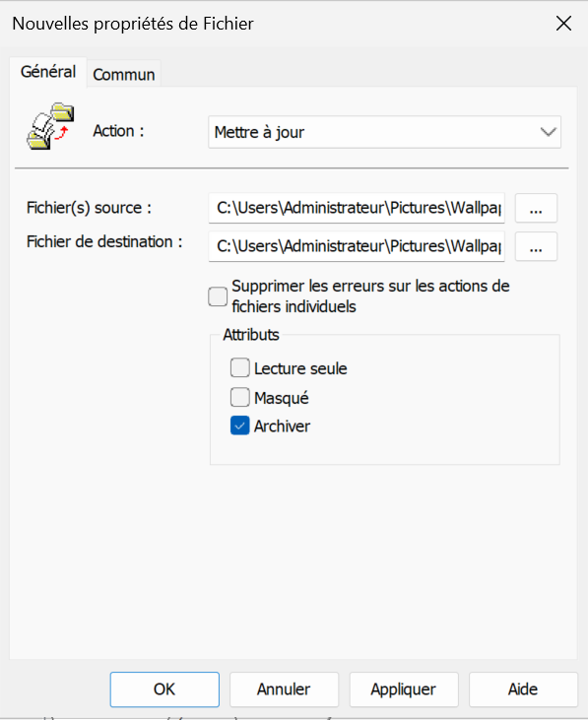Browse for Fichier de destination with ellipsis button
588x720 pixels.
536,247
